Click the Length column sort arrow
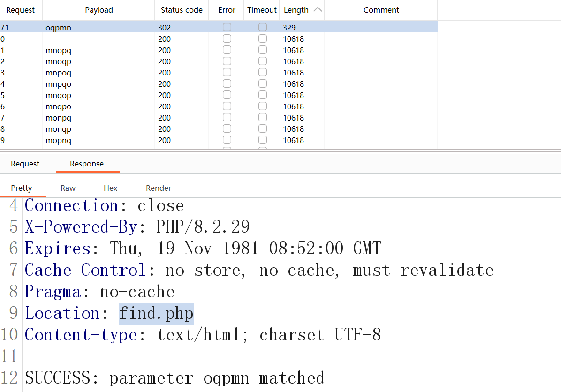 point(318,10)
